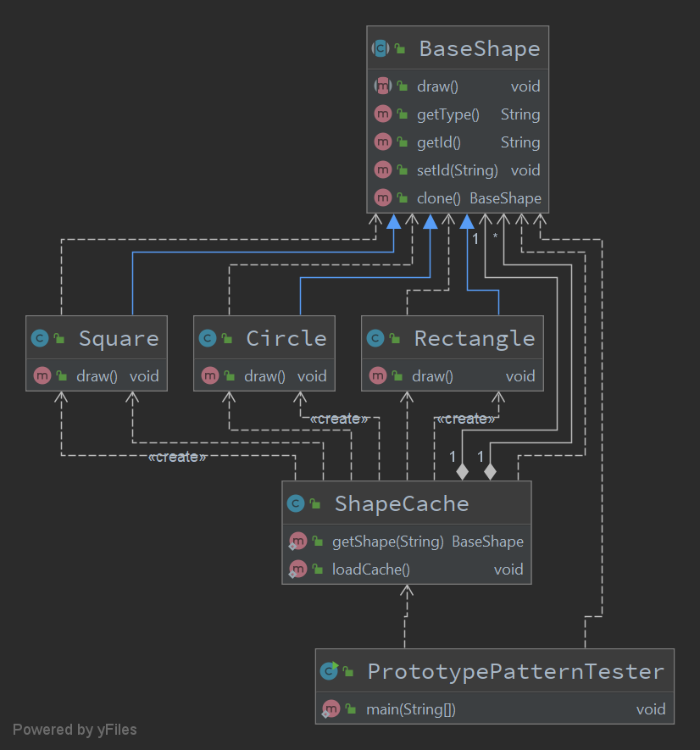Click the method icon next to clone()
The width and height of the screenshot is (700, 750).
tap(383, 197)
